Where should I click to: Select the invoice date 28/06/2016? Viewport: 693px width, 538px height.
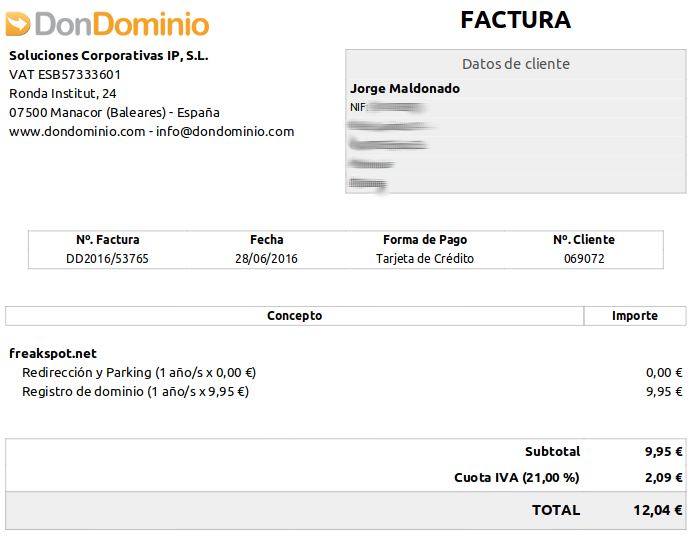tap(266, 259)
